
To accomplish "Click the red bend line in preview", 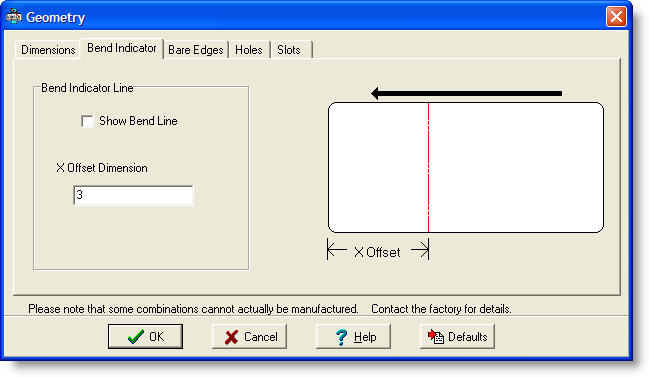I will coord(428,167).
